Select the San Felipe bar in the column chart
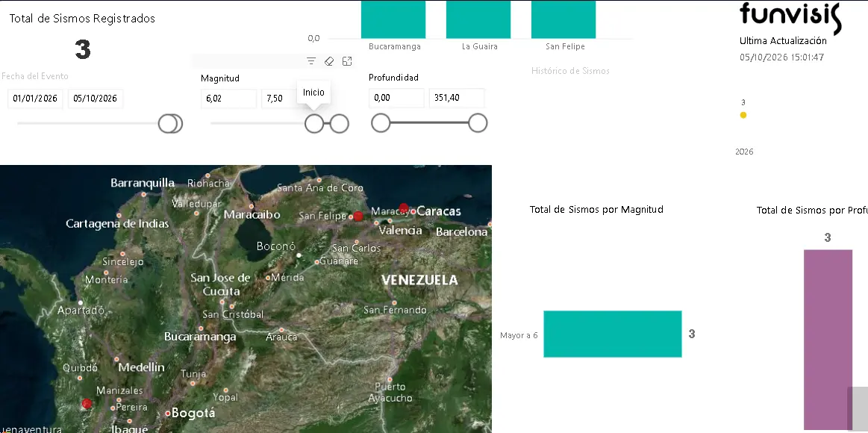The image size is (868, 433). (563, 19)
